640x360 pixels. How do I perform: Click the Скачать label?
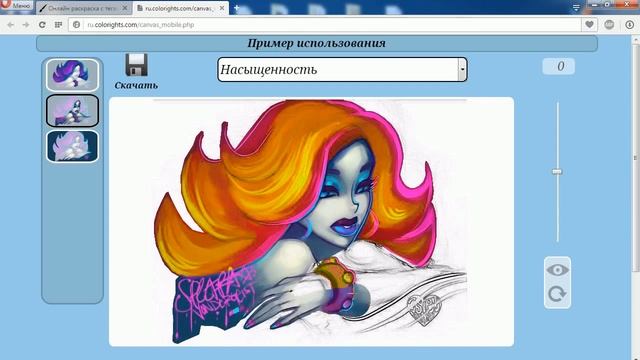point(136,85)
